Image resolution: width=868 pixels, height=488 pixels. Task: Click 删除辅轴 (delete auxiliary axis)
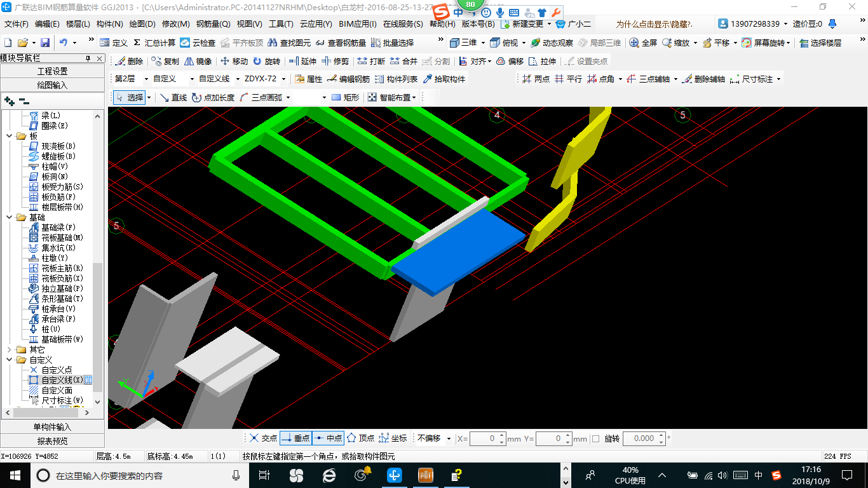703,79
